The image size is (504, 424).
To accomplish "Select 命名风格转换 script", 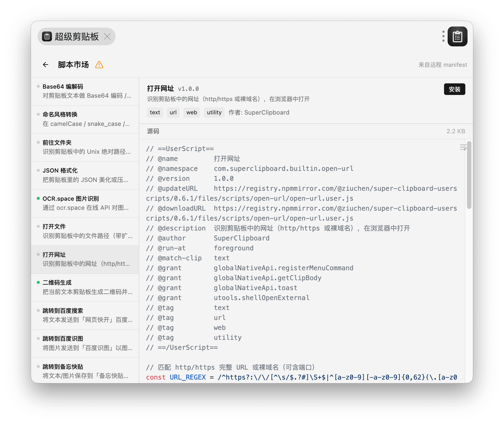I will (x=85, y=119).
